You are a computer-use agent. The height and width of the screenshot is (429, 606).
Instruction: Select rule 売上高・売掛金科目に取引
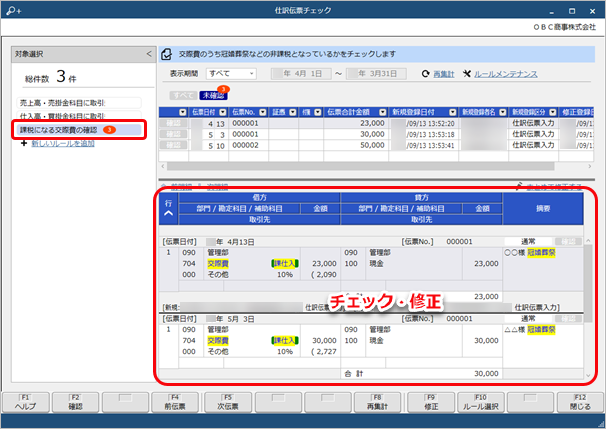click(79, 103)
